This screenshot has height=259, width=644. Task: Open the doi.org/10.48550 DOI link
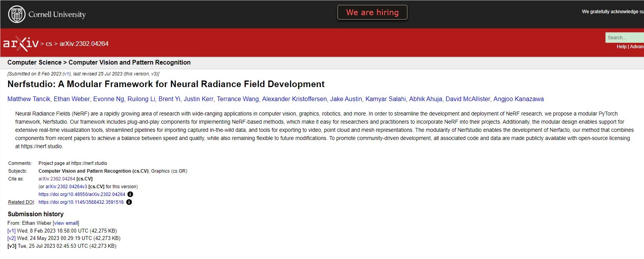(82, 194)
